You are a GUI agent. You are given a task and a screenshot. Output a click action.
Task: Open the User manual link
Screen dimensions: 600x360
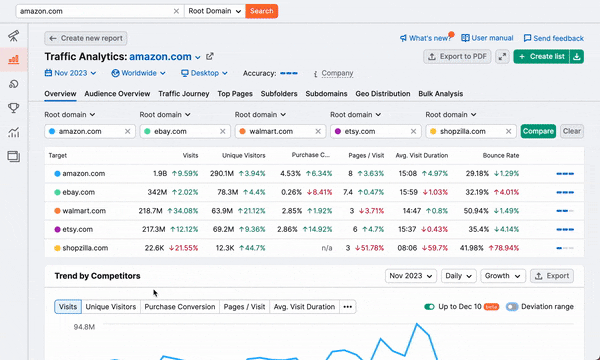pos(487,38)
